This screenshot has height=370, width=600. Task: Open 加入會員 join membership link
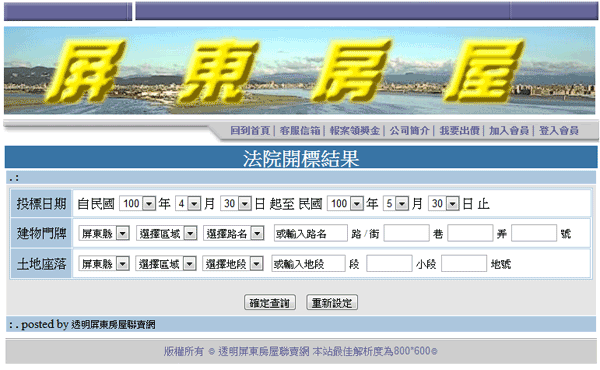pyautogui.click(x=509, y=131)
